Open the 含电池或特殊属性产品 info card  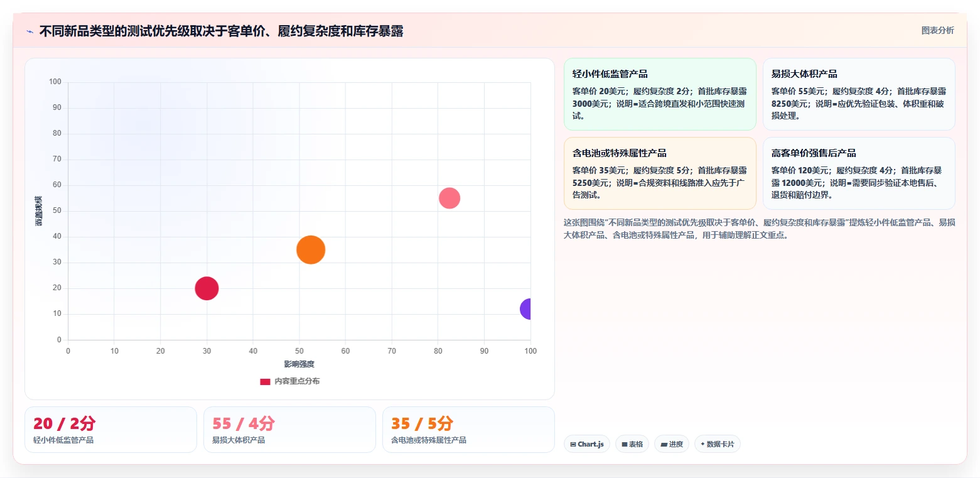pyautogui.click(x=660, y=173)
